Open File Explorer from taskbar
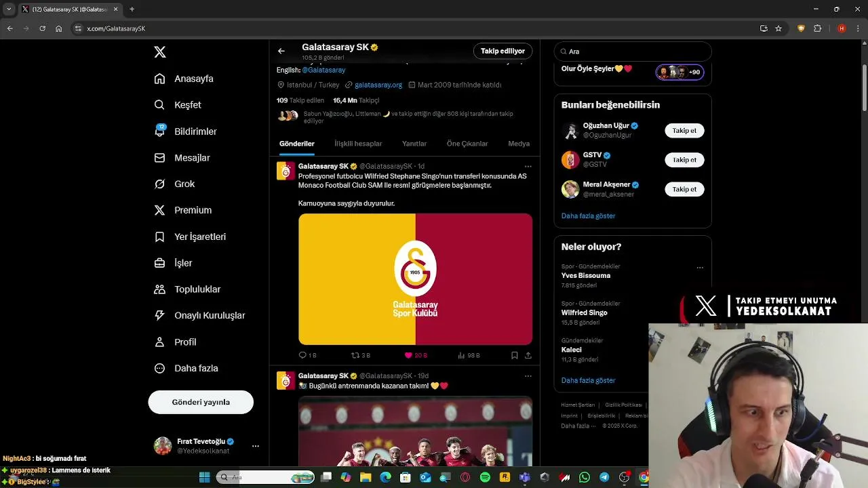 click(x=366, y=477)
